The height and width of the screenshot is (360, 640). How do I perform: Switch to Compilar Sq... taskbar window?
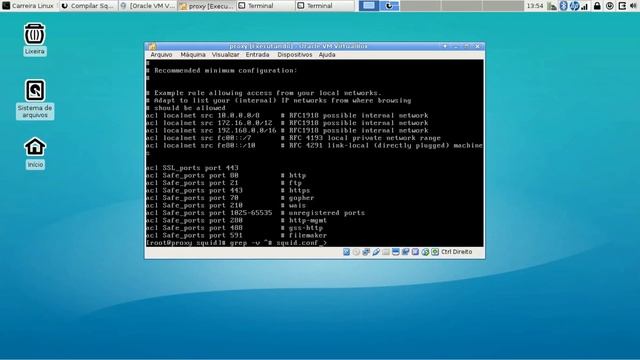[x=88, y=6]
